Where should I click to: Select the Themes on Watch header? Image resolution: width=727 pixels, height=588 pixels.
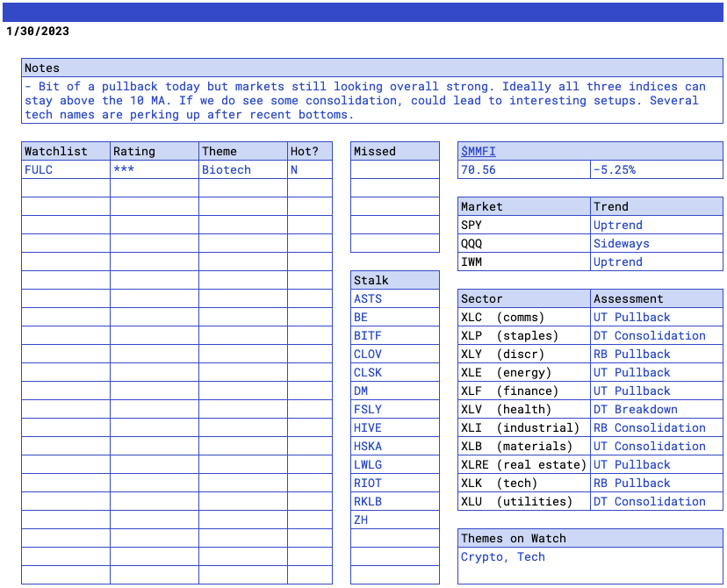(x=590, y=539)
